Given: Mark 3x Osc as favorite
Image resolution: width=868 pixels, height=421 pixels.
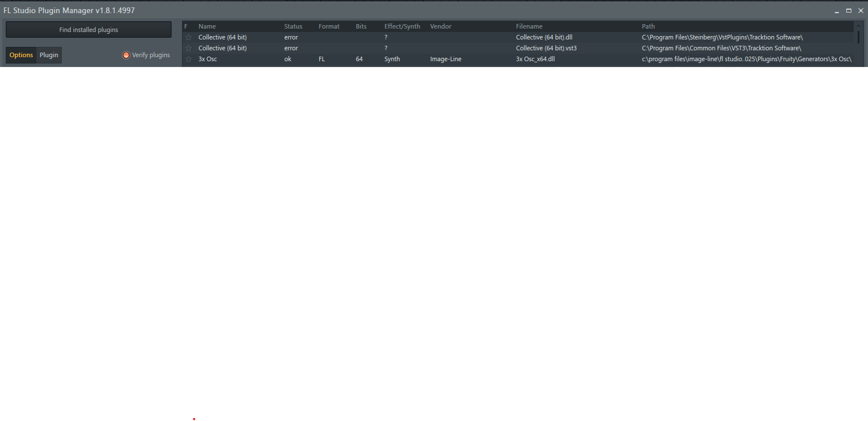Looking at the screenshot, I should [188, 59].
